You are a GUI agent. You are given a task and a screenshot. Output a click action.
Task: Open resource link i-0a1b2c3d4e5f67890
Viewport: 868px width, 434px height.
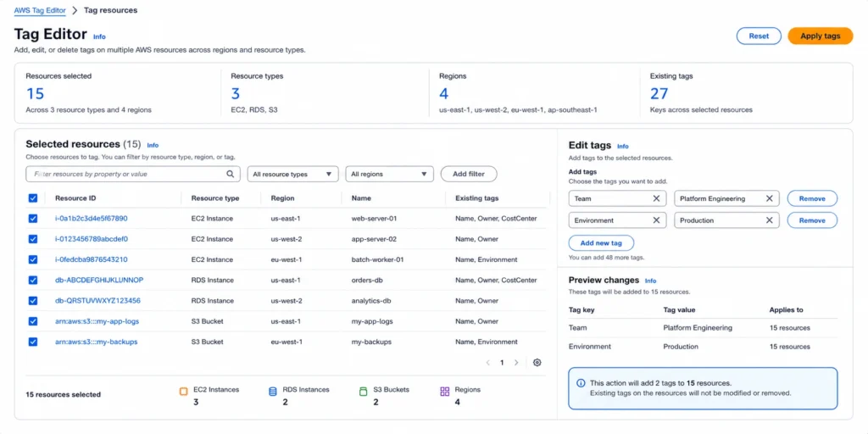click(x=92, y=219)
